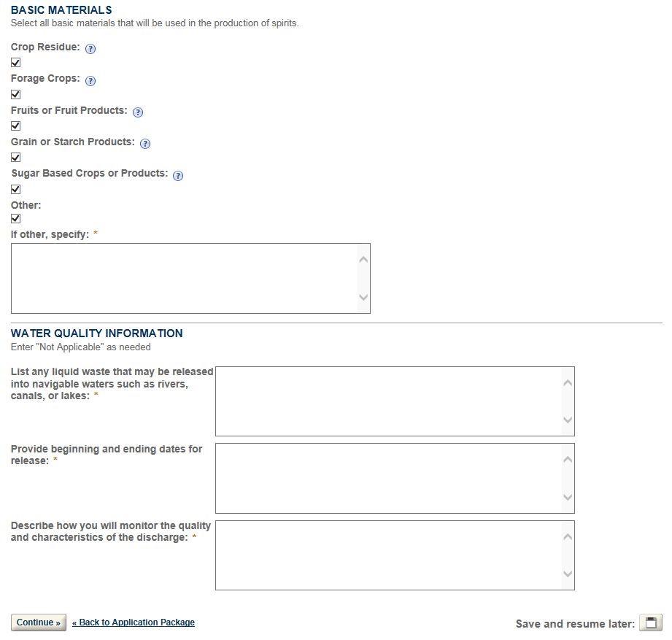Viewport: 672px width, 640px height.
Task: Uncheck the Other checkbox
Action: 16,218
